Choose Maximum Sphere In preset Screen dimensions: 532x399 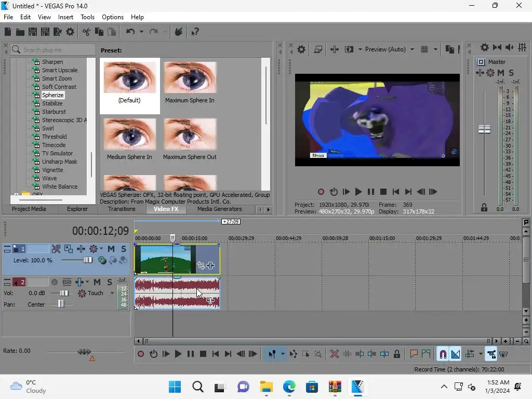click(x=190, y=83)
